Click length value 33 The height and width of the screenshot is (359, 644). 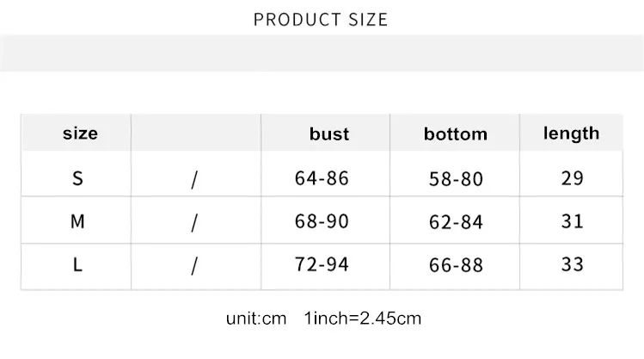(x=572, y=264)
